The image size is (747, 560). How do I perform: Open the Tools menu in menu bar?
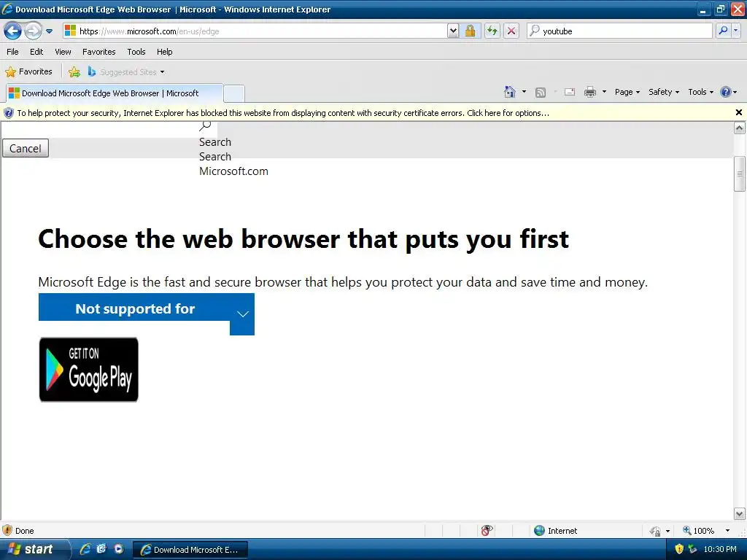click(x=136, y=52)
